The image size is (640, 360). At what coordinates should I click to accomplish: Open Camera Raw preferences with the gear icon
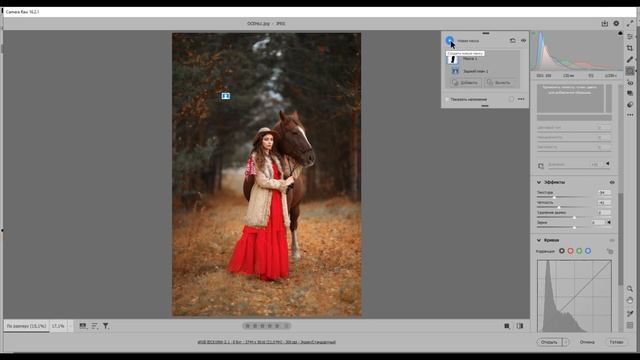click(x=616, y=24)
